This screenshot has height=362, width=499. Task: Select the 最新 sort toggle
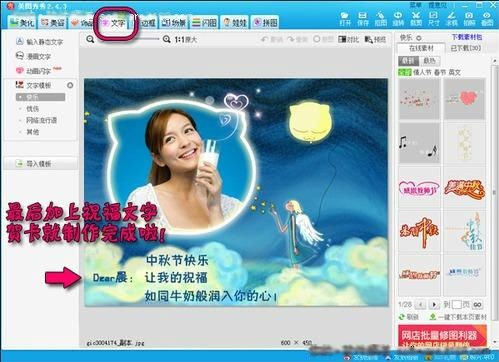(x=409, y=61)
